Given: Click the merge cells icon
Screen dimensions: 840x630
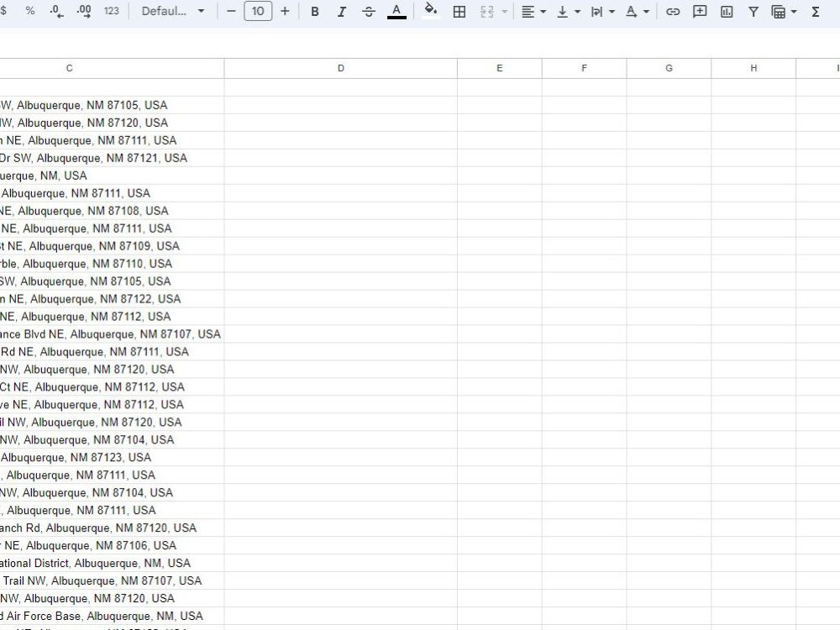Looking at the screenshot, I should (487, 11).
